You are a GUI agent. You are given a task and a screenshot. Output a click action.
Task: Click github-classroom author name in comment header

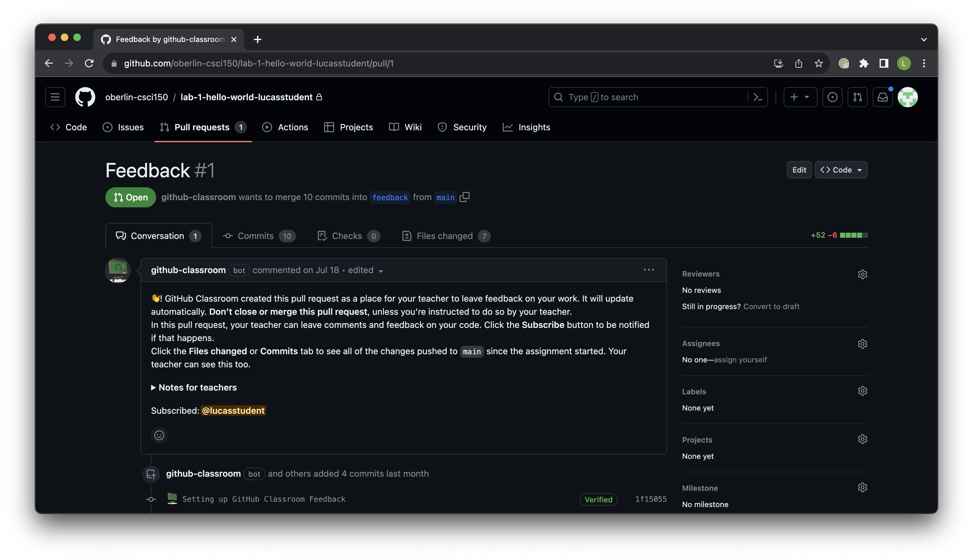[x=188, y=270]
